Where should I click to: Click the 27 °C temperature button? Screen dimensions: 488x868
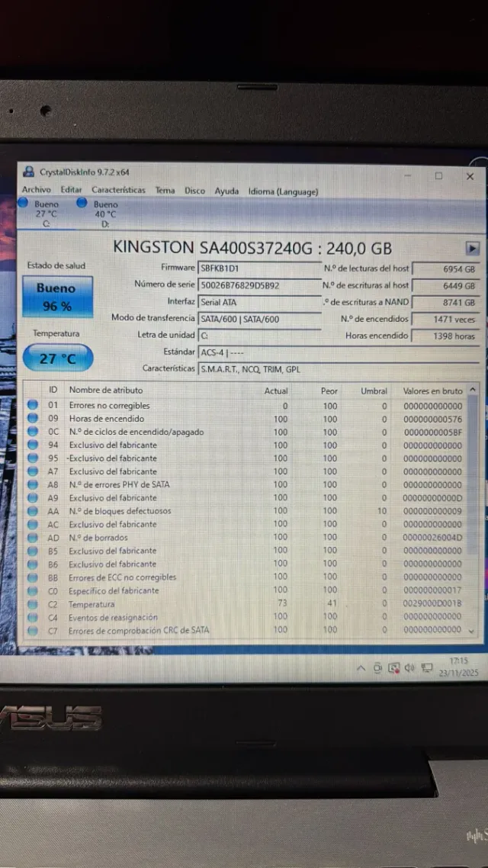[x=57, y=358]
